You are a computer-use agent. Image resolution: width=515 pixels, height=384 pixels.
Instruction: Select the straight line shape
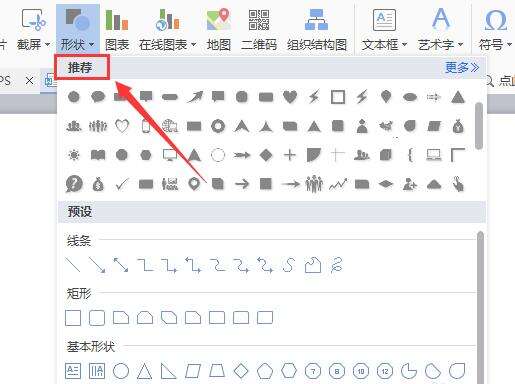point(73,265)
